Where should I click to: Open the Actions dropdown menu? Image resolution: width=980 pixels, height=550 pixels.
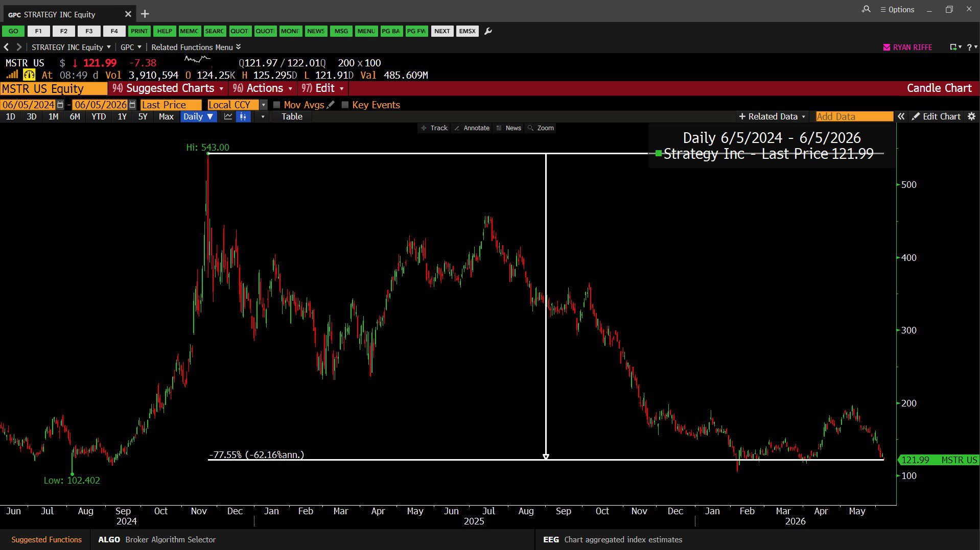point(263,88)
